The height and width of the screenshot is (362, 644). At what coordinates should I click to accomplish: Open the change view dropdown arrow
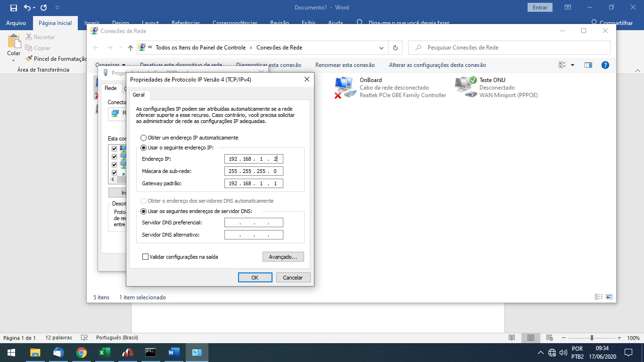pyautogui.click(x=572, y=65)
